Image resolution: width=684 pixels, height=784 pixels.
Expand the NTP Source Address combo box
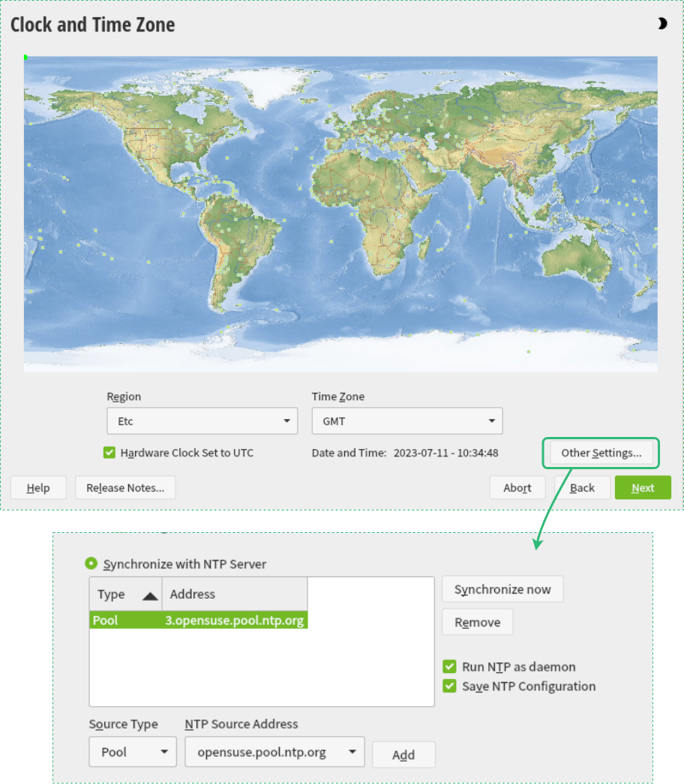coord(352,752)
